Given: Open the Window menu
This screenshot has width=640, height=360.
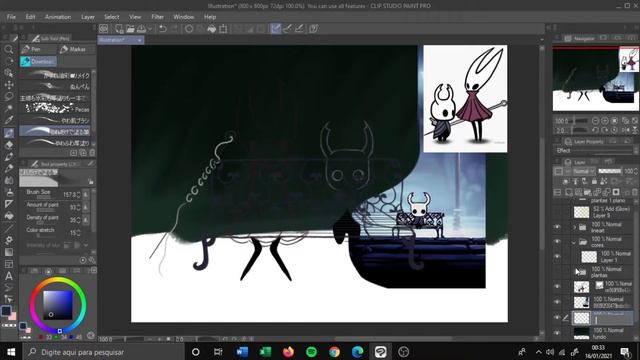Looking at the screenshot, I should pos(184,17).
